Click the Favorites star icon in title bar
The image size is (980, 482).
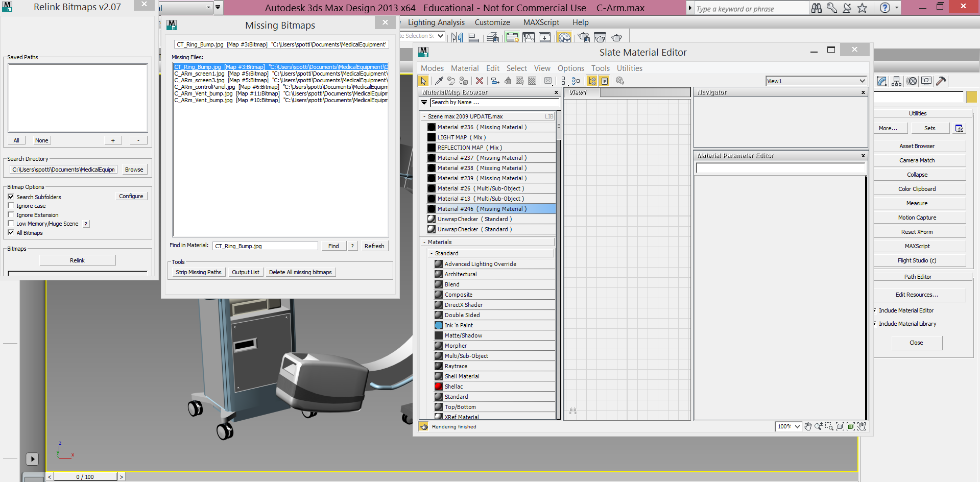click(862, 8)
